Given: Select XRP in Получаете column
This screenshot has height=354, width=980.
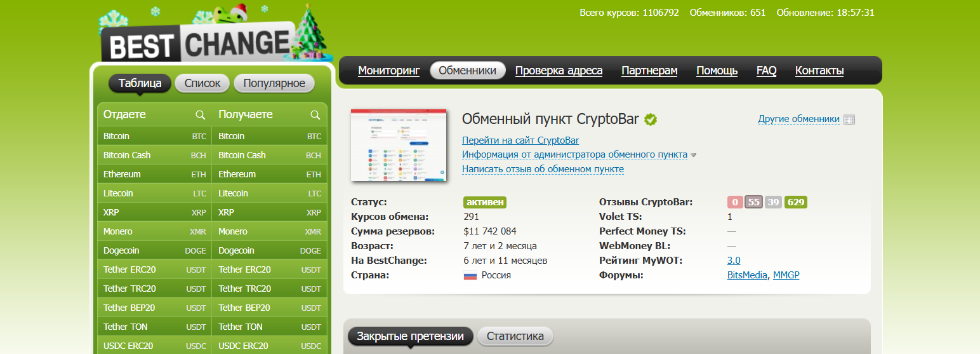Looking at the screenshot, I should coord(270,212).
